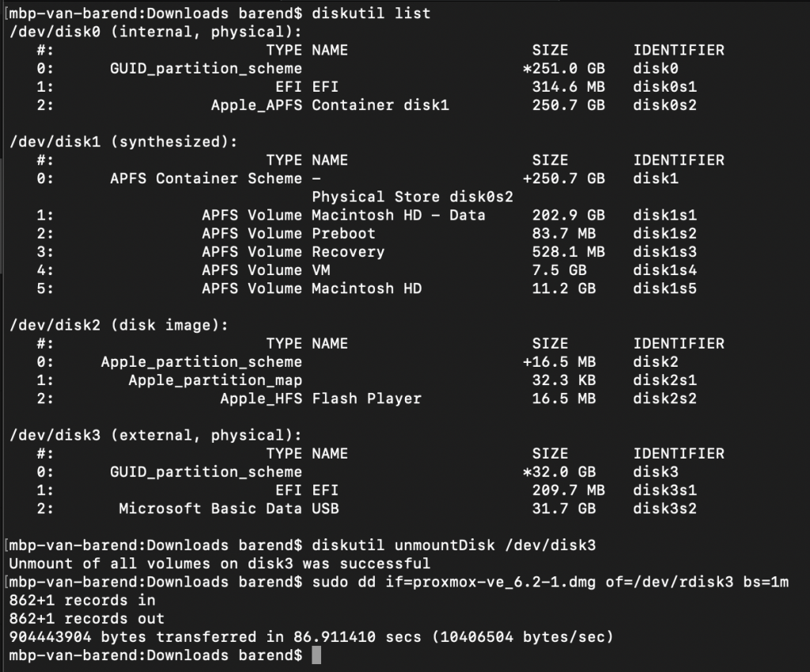The height and width of the screenshot is (672, 810).
Task: Click the 'Macintosh HD - Data' volume name
Action: (399, 215)
